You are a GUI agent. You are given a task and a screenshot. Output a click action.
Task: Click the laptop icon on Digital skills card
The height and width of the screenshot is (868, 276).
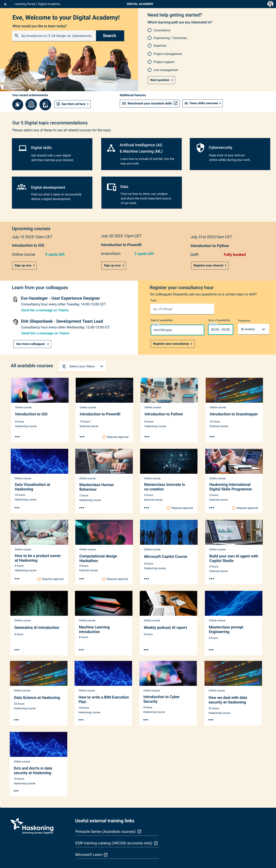[x=23, y=148]
